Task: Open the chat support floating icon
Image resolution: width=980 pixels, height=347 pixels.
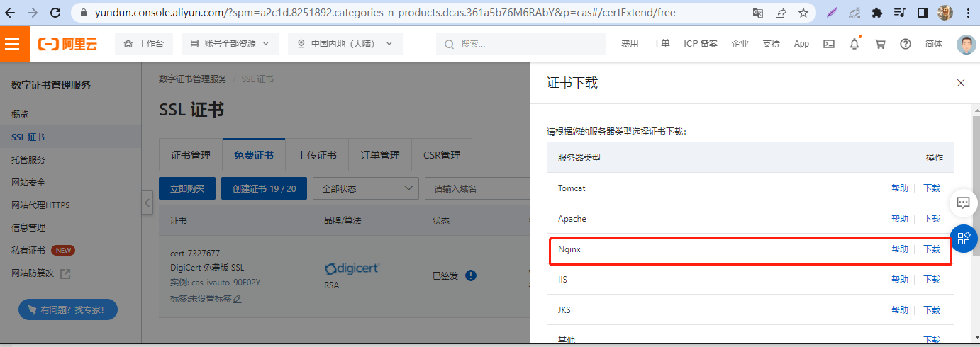Action: click(x=963, y=203)
